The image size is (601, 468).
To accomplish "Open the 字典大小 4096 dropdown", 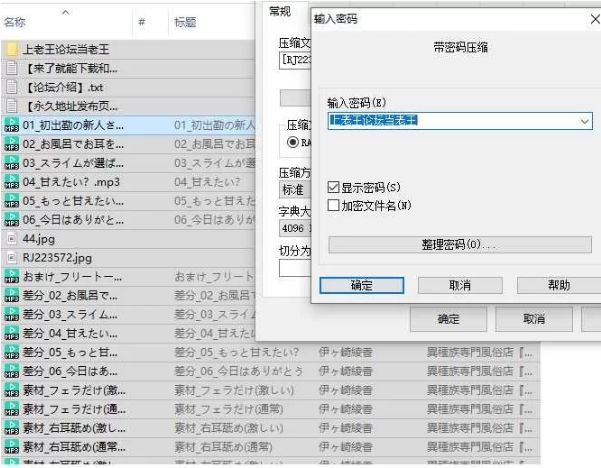I will pos(294,228).
